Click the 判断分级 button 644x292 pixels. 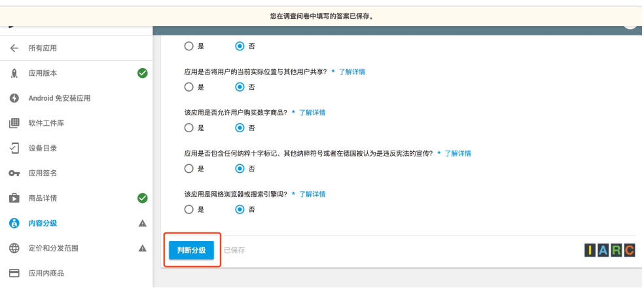[x=191, y=250]
